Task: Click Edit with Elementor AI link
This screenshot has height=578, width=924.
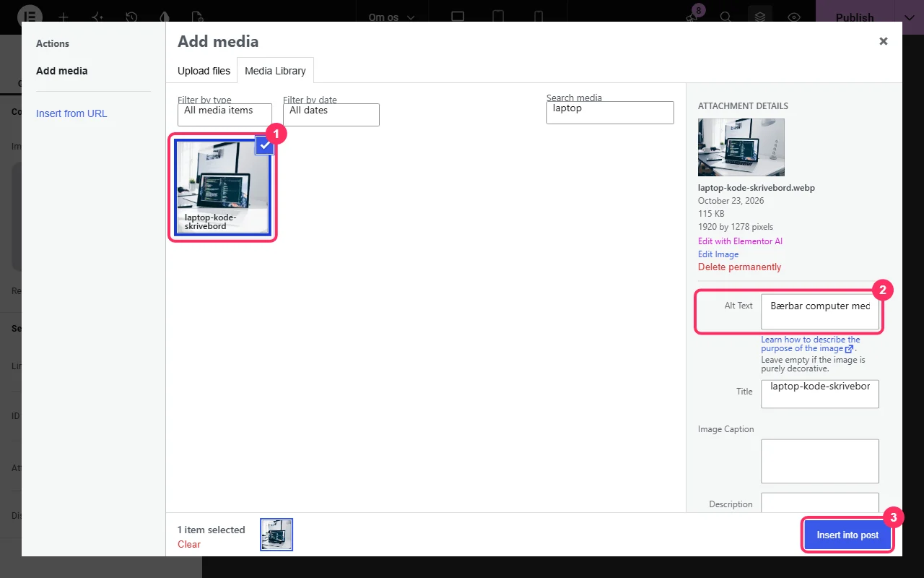Action: click(x=740, y=241)
